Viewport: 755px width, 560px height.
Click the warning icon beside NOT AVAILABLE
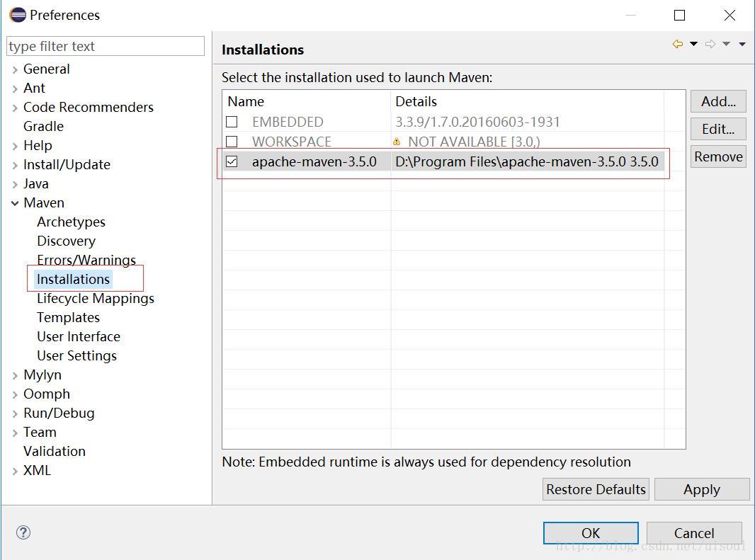[397, 142]
